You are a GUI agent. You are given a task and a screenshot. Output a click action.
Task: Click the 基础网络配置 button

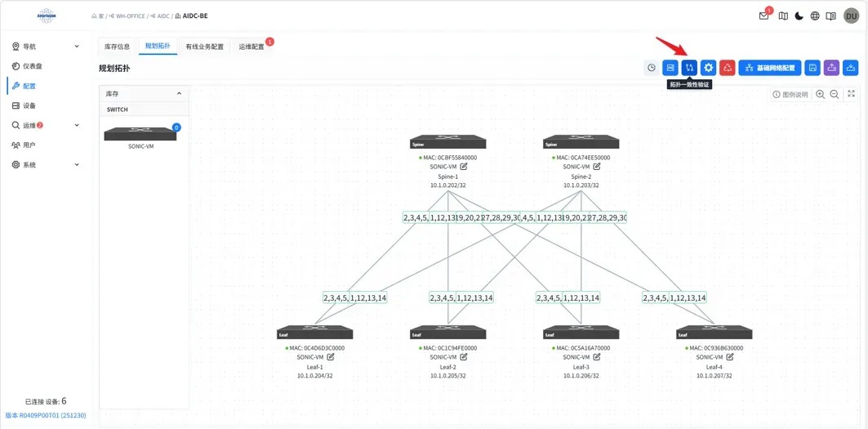pos(770,68)
